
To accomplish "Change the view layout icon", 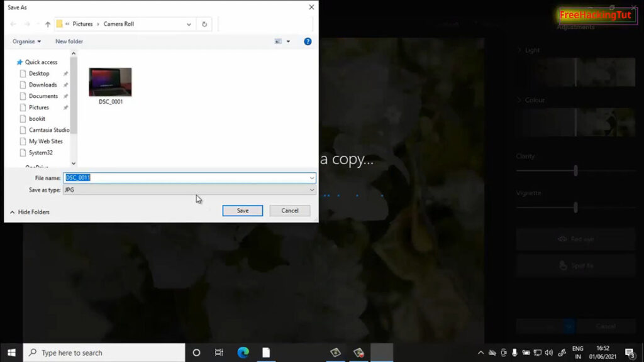I will click(x=278, y=41).
